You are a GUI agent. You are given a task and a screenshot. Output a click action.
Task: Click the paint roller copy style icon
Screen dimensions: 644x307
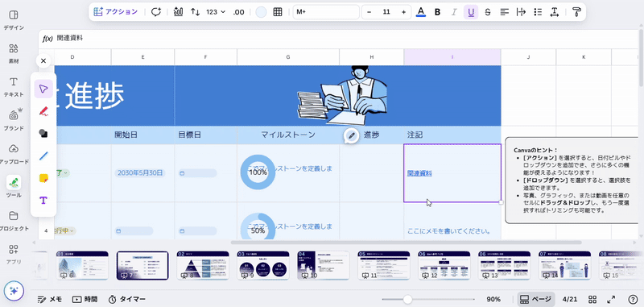(x=576, y=12)
